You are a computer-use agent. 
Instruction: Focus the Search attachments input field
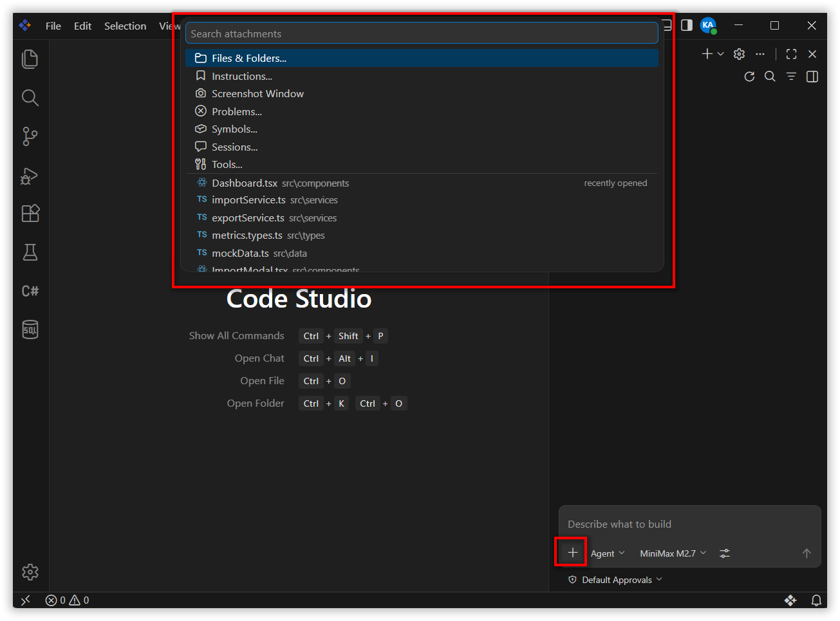(x=422, y=33)
